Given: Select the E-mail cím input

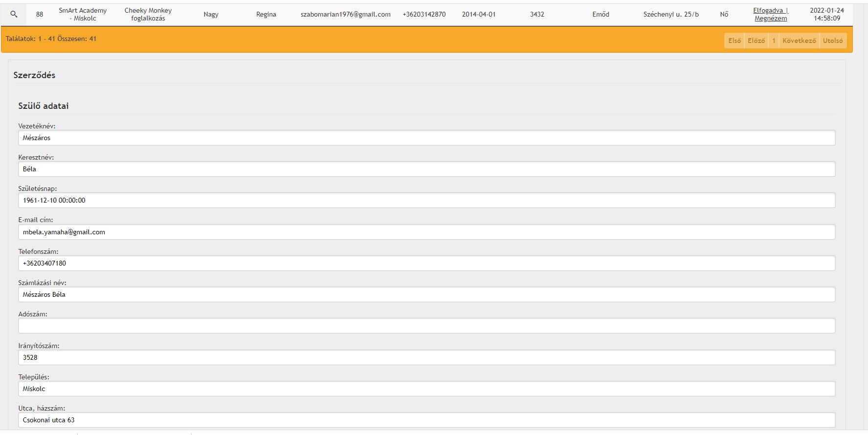Looking at the screenshot, I should (426, 232).
